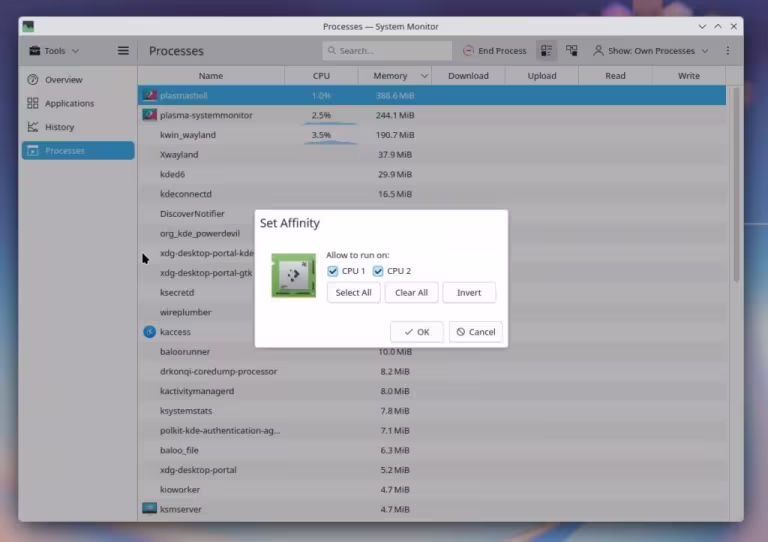Image resolution: width=768 pixels, height=542 pixels.
Task: Click the Clear All button
Action: tap(411, 292)
